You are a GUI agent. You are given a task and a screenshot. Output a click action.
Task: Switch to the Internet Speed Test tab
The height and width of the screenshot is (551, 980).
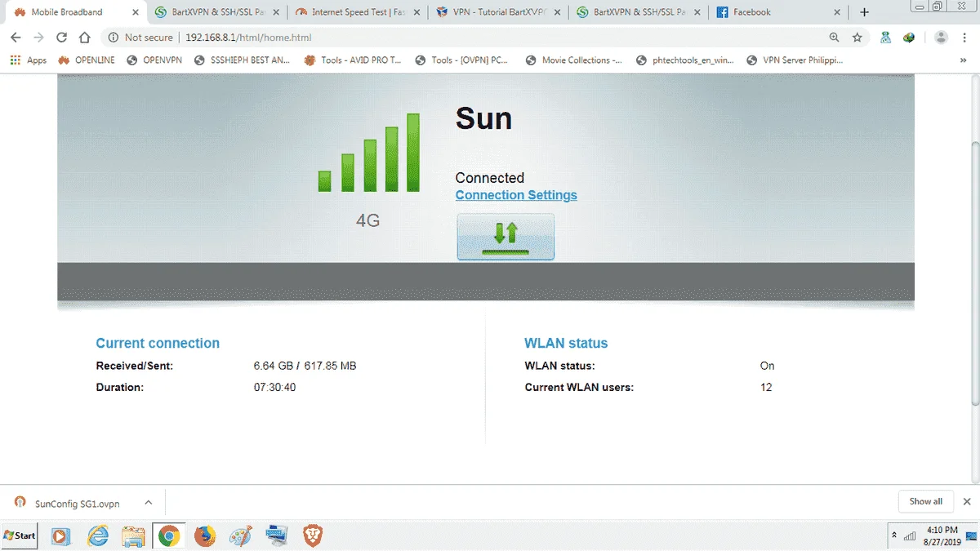click(x=359, y=12)
